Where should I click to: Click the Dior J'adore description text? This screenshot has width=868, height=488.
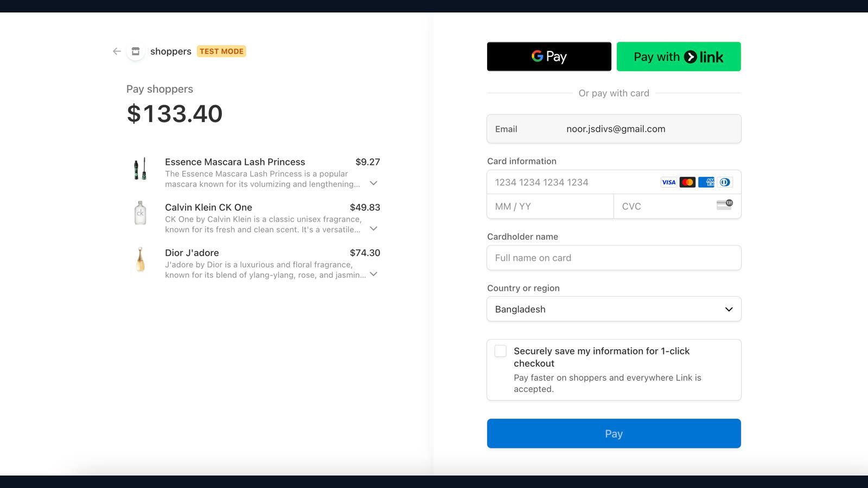coord(265,270)
